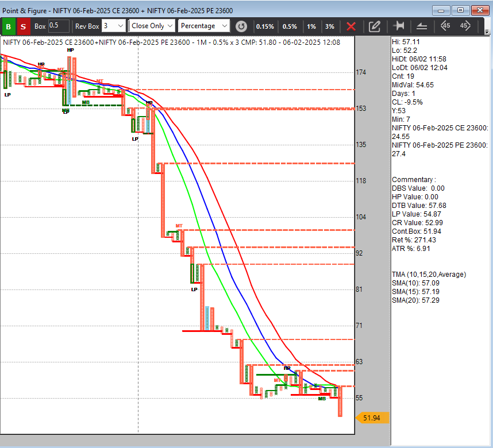Minimize the Point & Figure window
Screen dimensions: 493x448
[441, 10]
